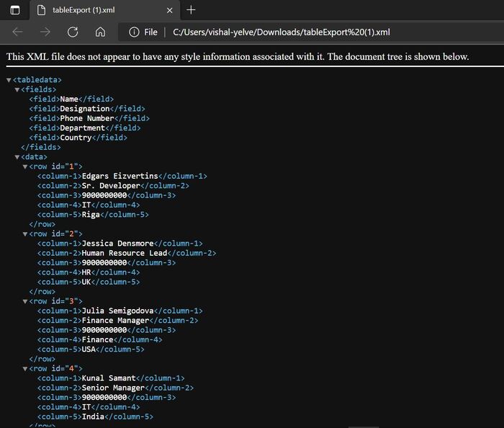Collapse the data node

17,157
